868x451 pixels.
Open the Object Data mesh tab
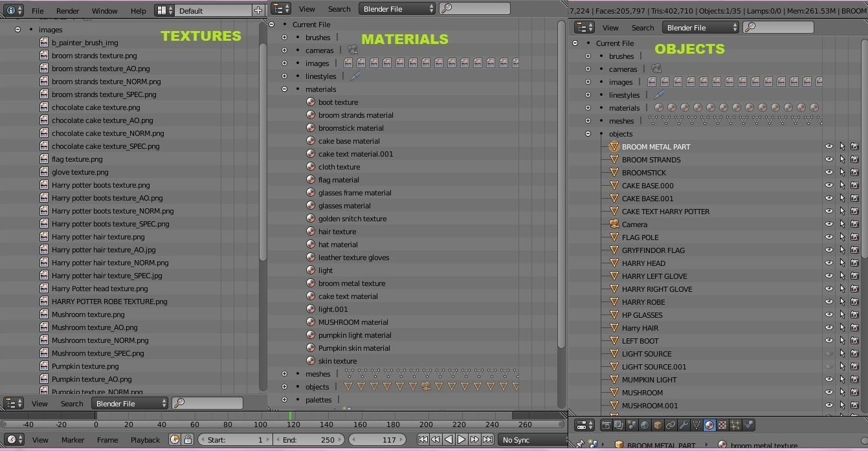point(696,425)
